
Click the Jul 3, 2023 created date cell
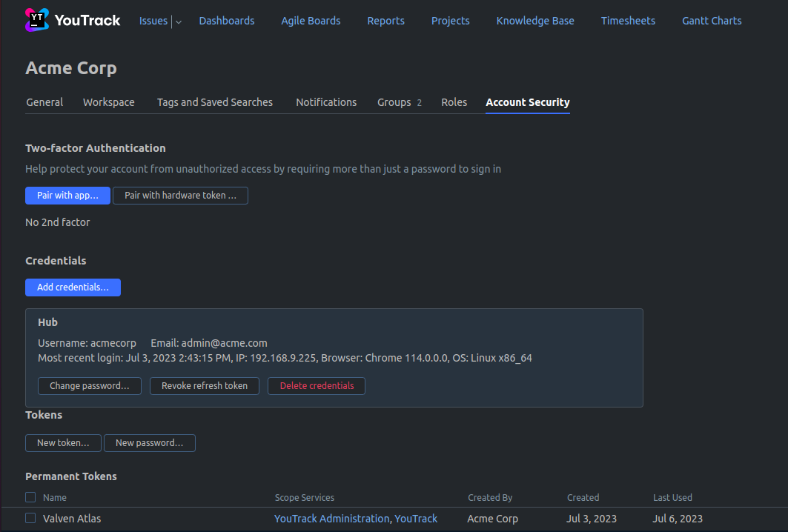click(592, 519)
